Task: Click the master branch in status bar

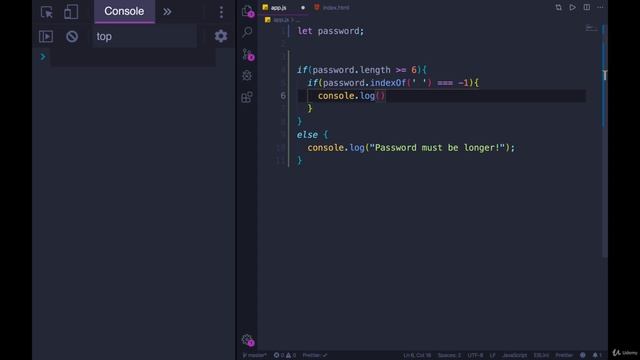Action: [255, 356]
